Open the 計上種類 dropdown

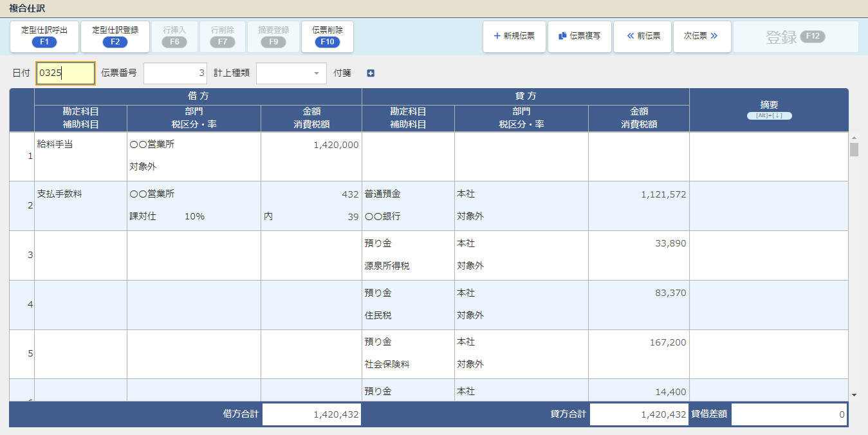pos(291,73)
